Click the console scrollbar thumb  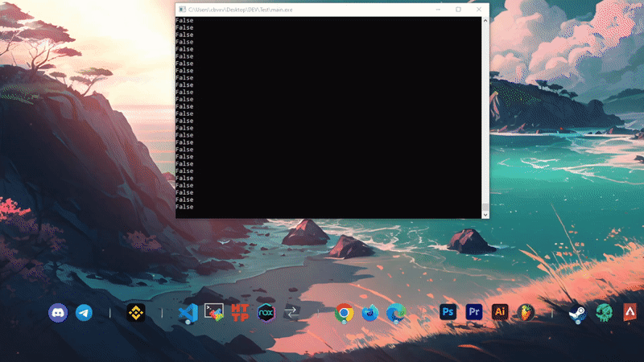(485, 207)
